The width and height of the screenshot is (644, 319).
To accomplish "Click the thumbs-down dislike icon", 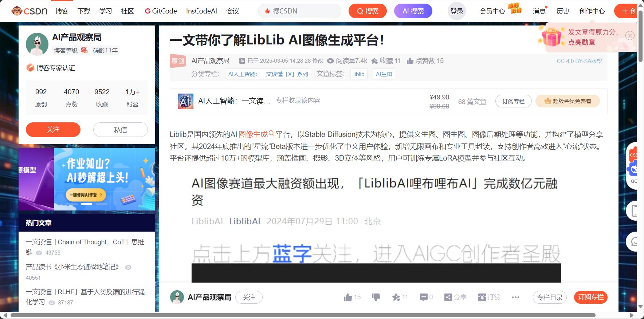I will [x=376, y=297].
